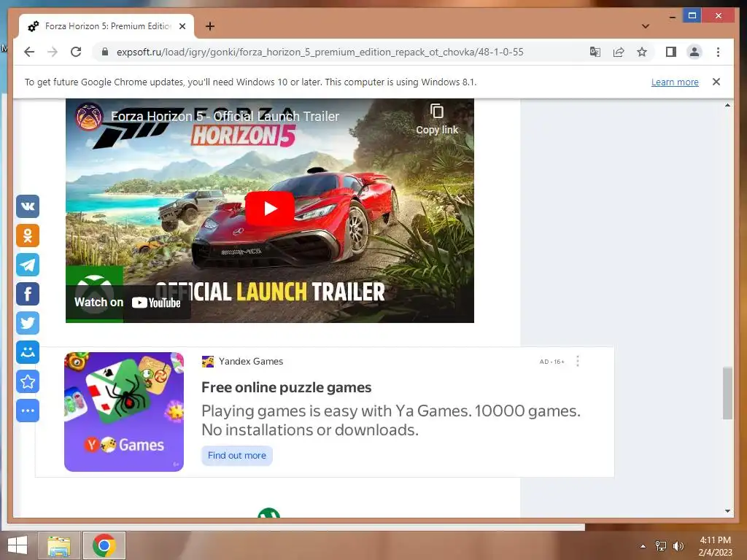This screenshot has height=560, width=747.
Task: Open a new tab
Action: (209, 26)
